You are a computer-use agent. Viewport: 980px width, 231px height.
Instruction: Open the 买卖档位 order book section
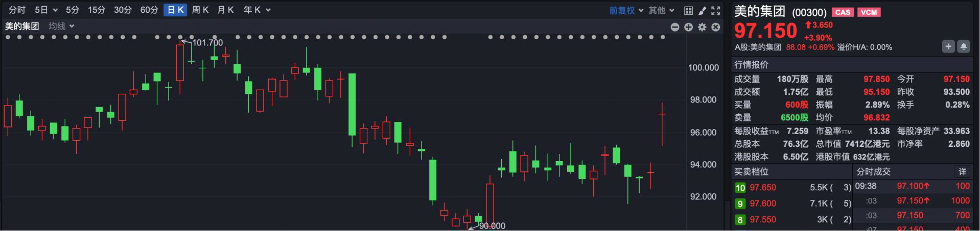click(751, 172)
